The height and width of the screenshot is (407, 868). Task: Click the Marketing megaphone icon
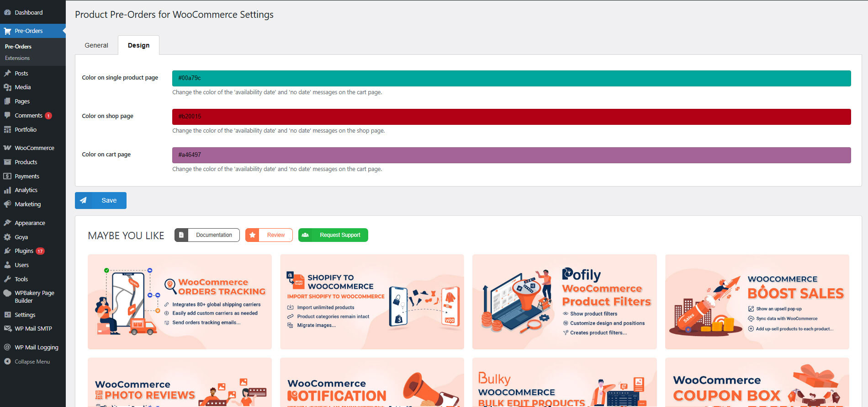7,204
